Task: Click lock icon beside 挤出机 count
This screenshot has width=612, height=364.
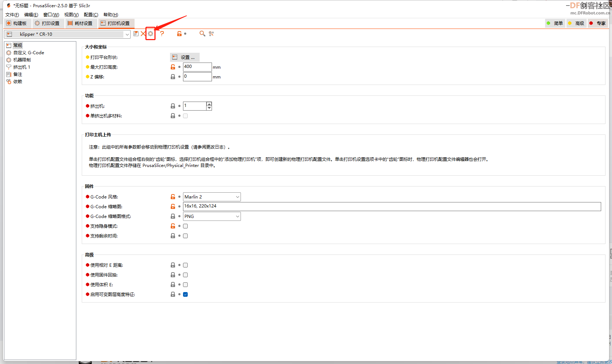Action: pyautogui.click(x=173, y=106)
